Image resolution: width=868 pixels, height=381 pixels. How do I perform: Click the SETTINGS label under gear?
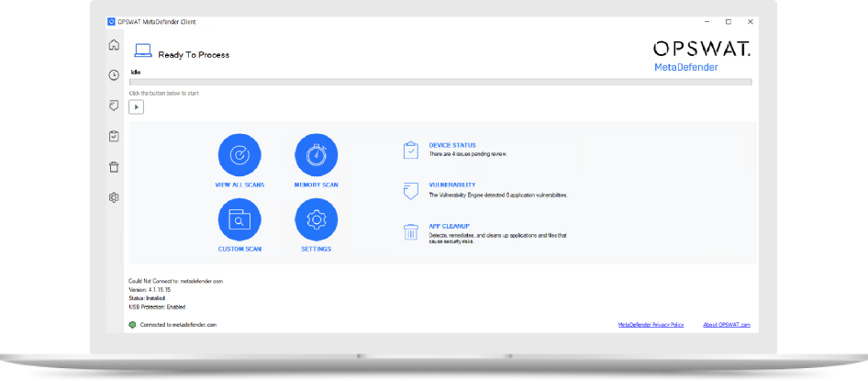(316, 249)
